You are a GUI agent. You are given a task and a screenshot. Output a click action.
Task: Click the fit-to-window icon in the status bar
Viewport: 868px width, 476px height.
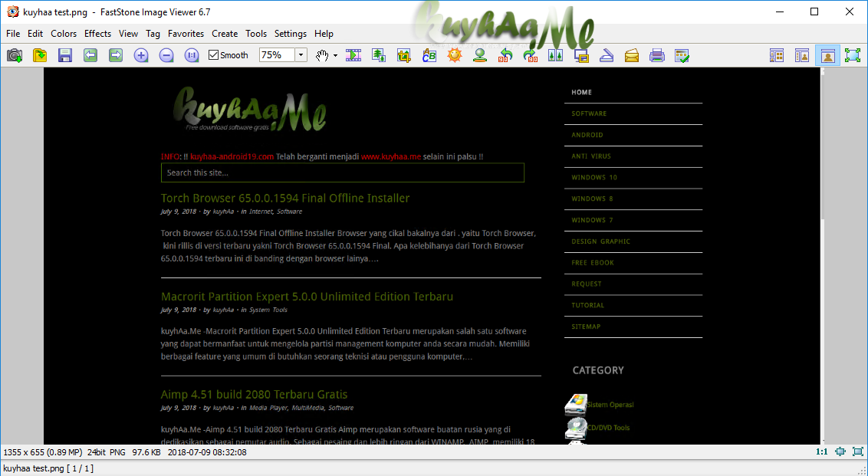[840, 451]
